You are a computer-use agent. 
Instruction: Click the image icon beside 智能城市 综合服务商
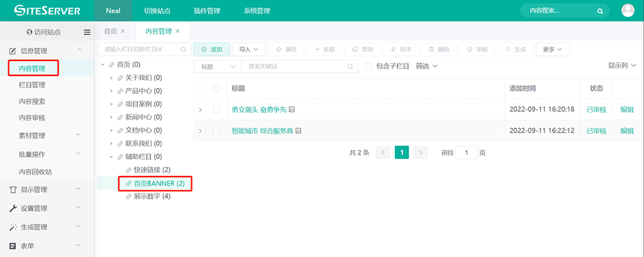298,131
